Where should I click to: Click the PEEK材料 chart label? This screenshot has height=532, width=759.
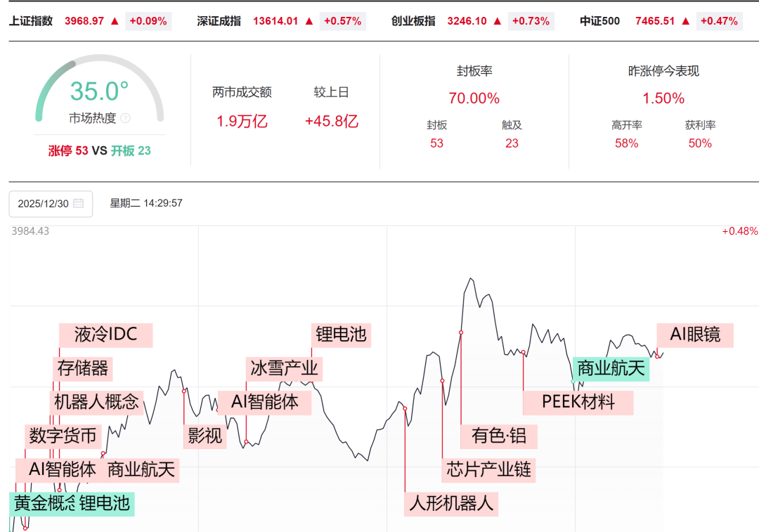578,402
